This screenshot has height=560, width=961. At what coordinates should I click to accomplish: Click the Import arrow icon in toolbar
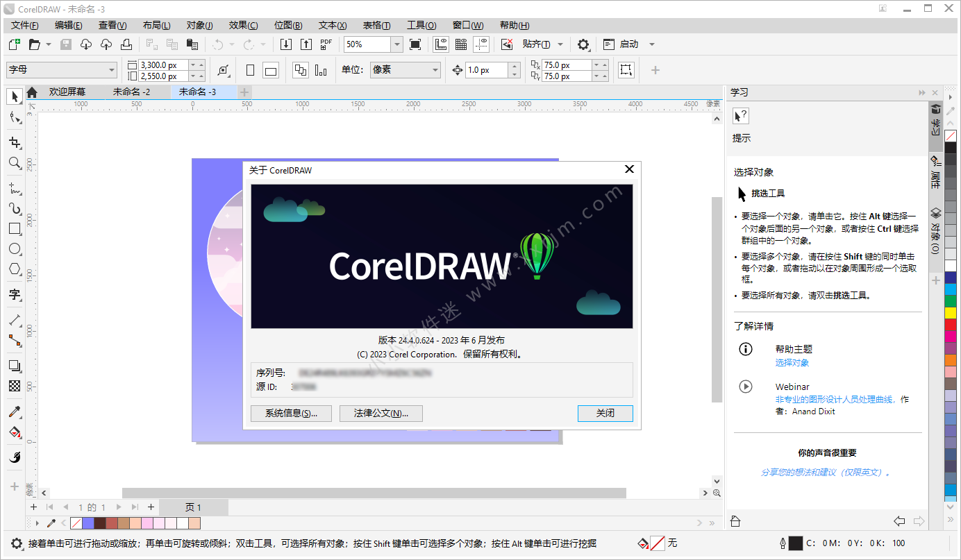click(286, 44)
